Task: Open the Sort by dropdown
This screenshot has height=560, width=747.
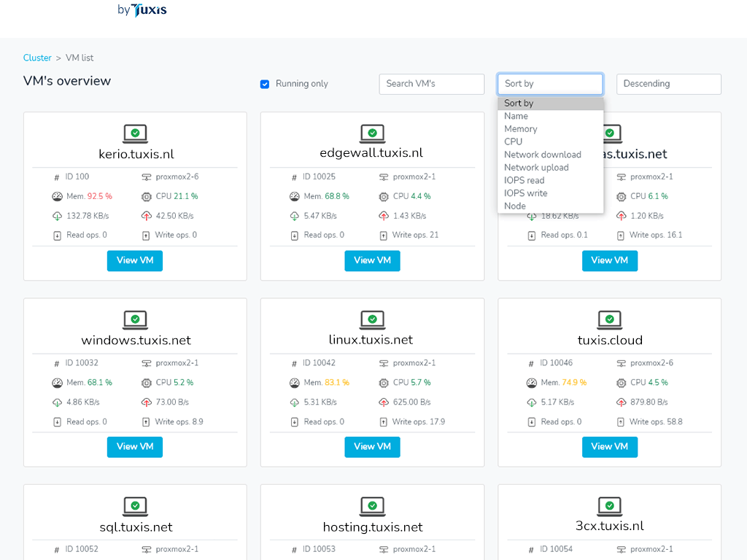Action: 550,84
